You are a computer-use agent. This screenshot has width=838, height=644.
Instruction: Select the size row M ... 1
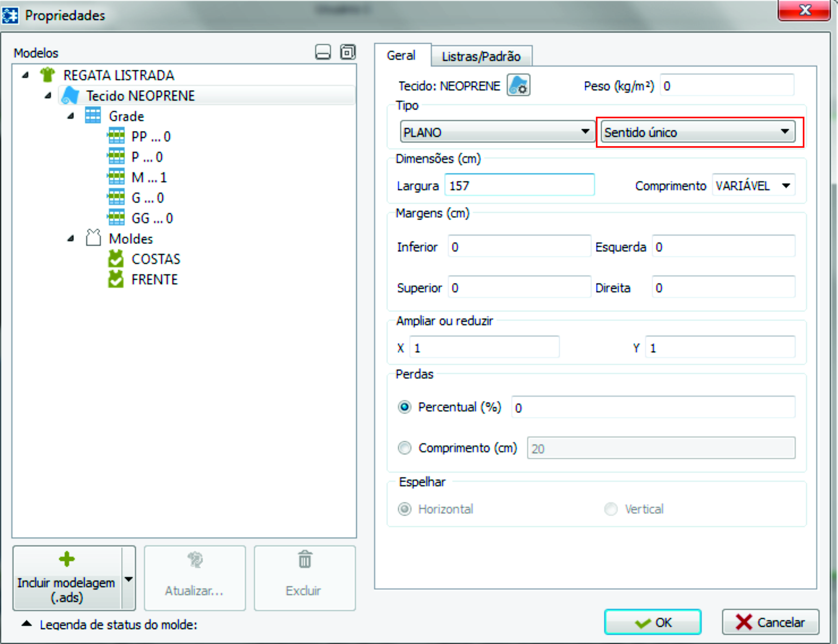pos(149,177)
